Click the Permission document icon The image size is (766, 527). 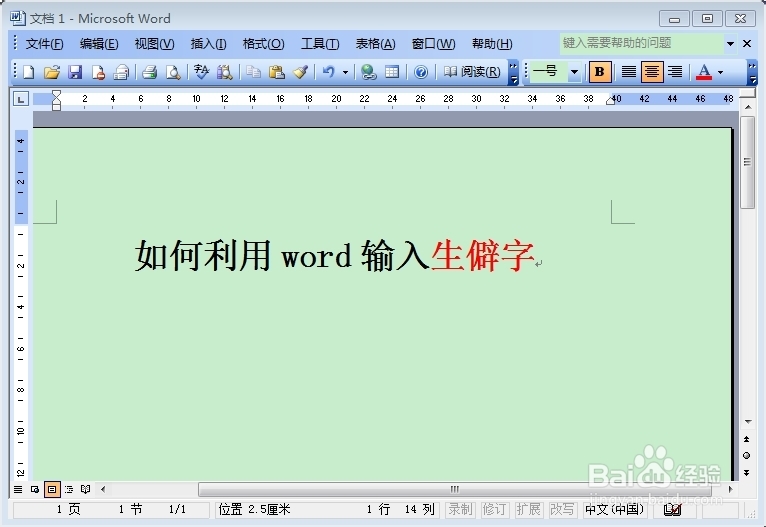[98, 72]
